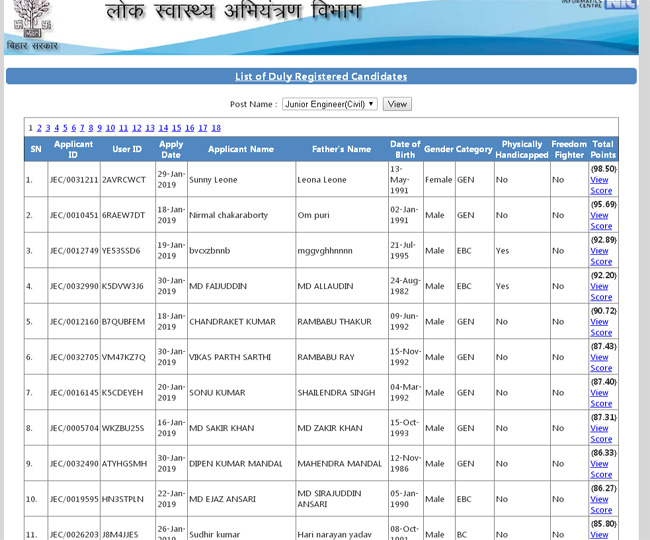Select the Applicant Name column header
Screen dimensions: 650x540
point(241,149)
